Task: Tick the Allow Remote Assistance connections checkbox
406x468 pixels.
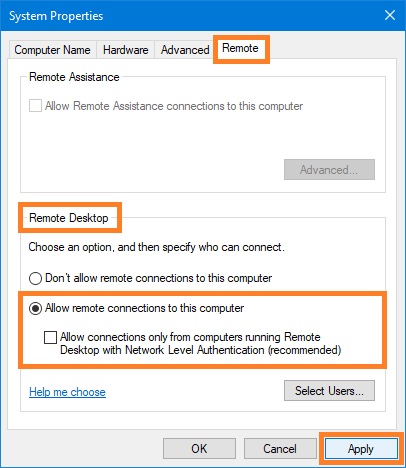Action: click(35, 106)
